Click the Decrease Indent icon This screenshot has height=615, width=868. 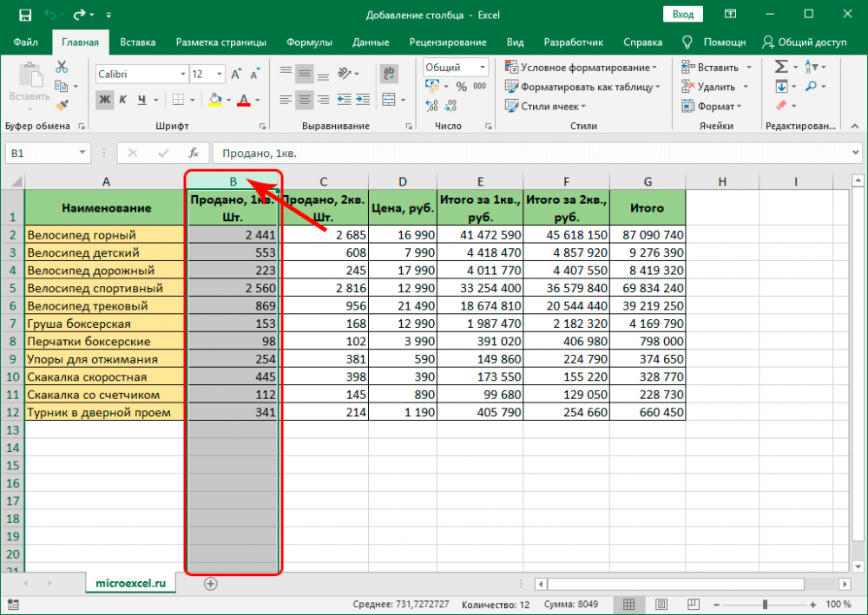(344, 100)
